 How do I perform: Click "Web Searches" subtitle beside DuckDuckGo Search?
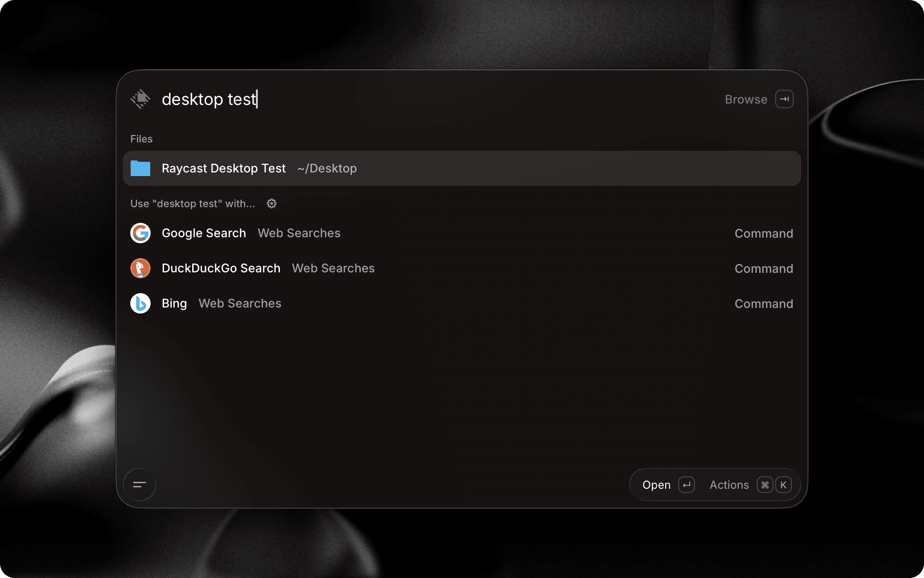[333, 268]
